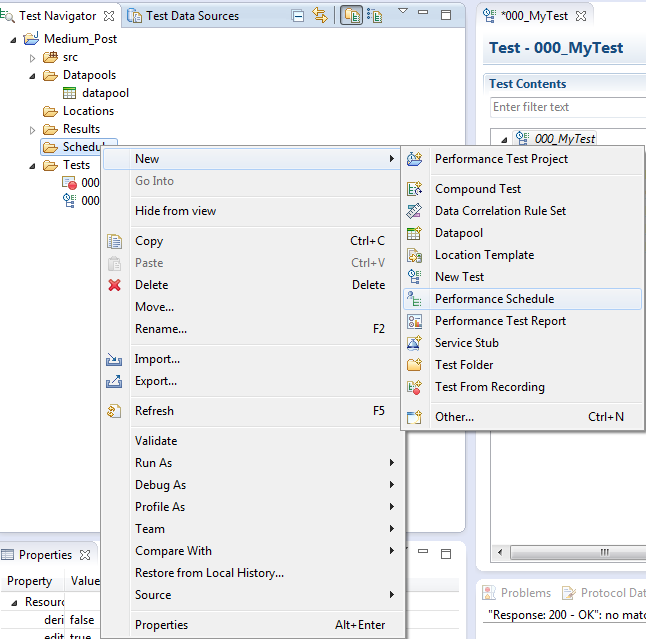The image size is (646, 639).
Task: Expand the src folder node
Action: (33, 58)
